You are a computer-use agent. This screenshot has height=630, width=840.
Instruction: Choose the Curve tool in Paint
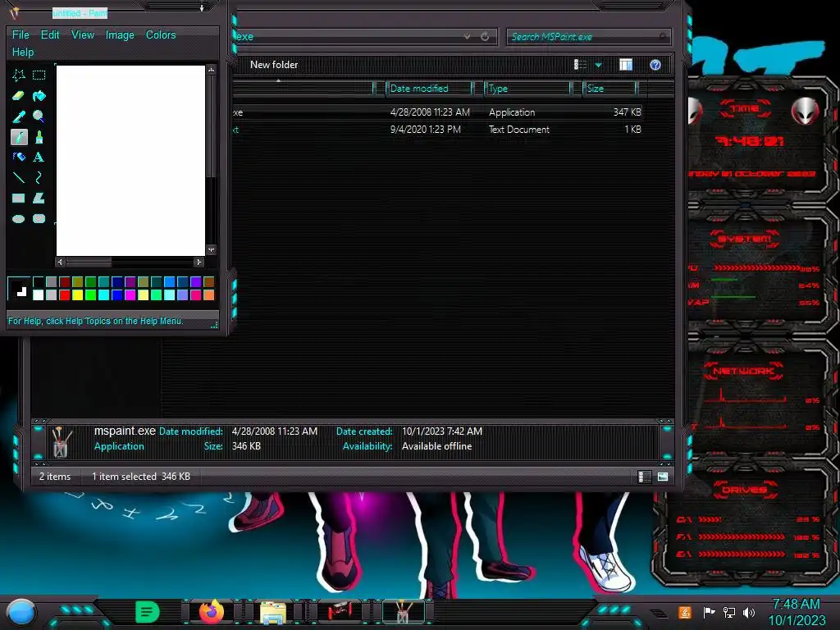click(x=39, y=177)
